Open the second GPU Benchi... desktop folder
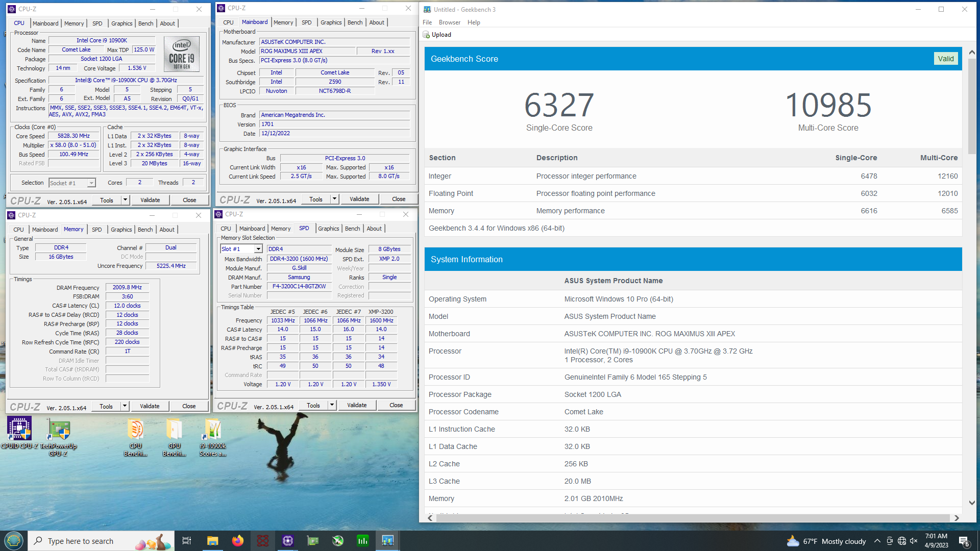This screenshot has width=980, height=551. 174,436
